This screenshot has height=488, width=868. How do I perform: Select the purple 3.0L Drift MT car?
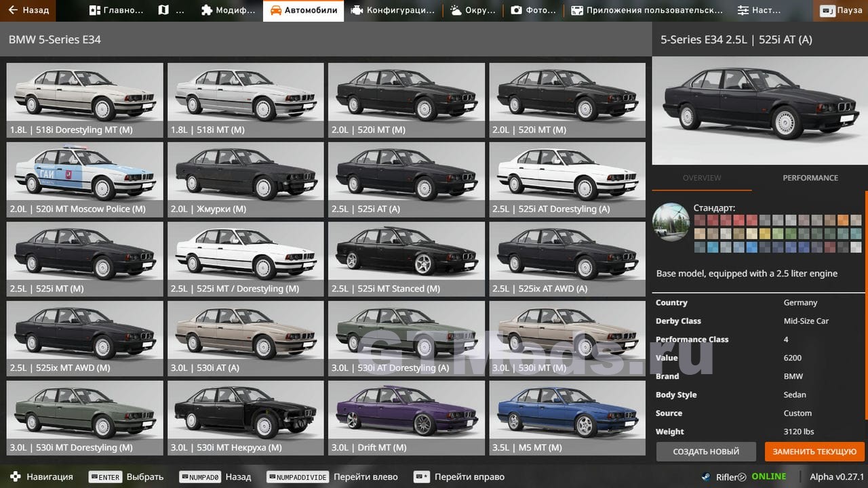(407, 418)
